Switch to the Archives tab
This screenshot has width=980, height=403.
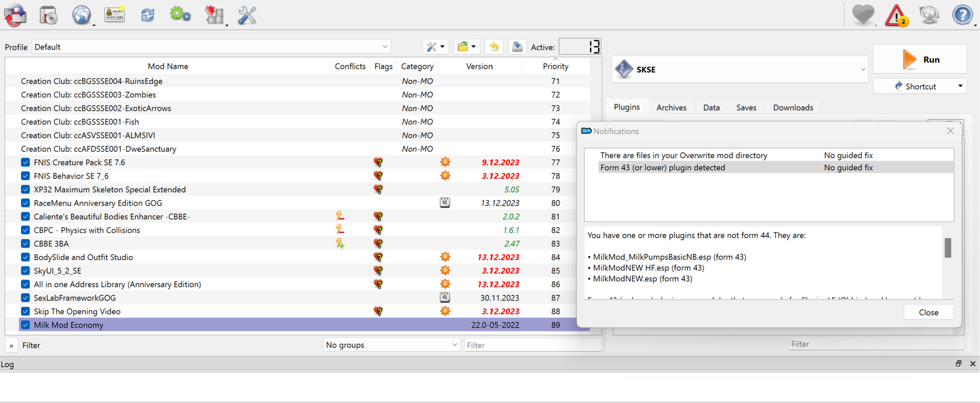pyautogui.click(x=671, y=108)
